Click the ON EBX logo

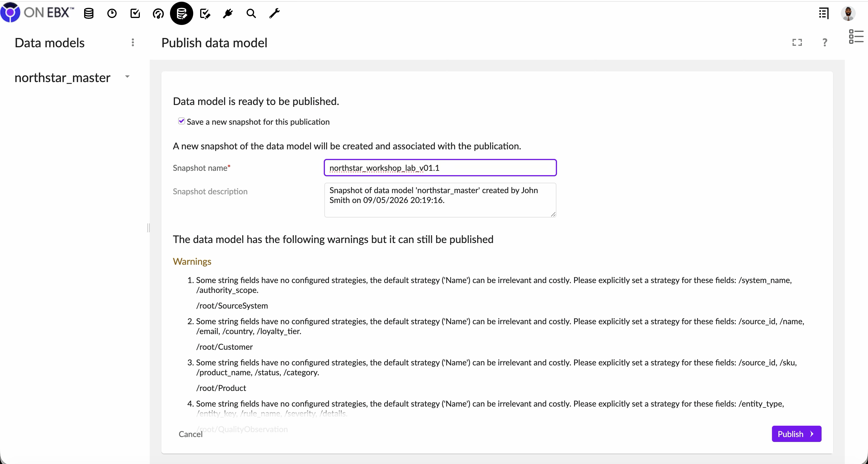coord(37,13)
